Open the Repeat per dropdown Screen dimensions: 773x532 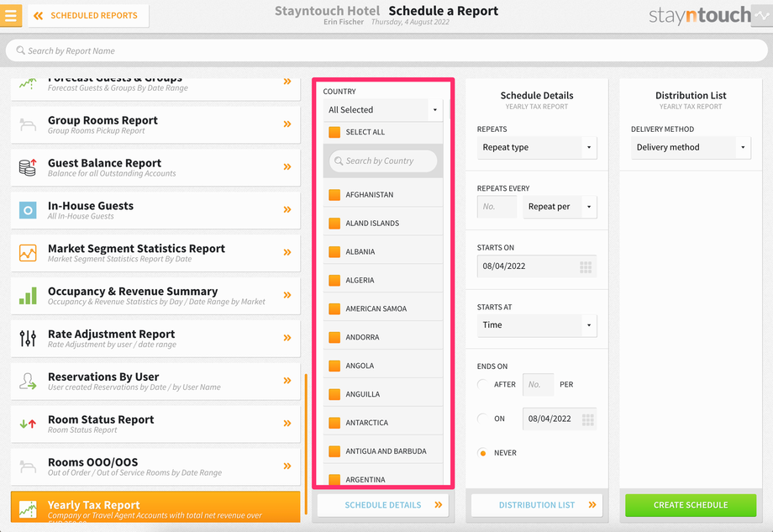pos(560,207)
